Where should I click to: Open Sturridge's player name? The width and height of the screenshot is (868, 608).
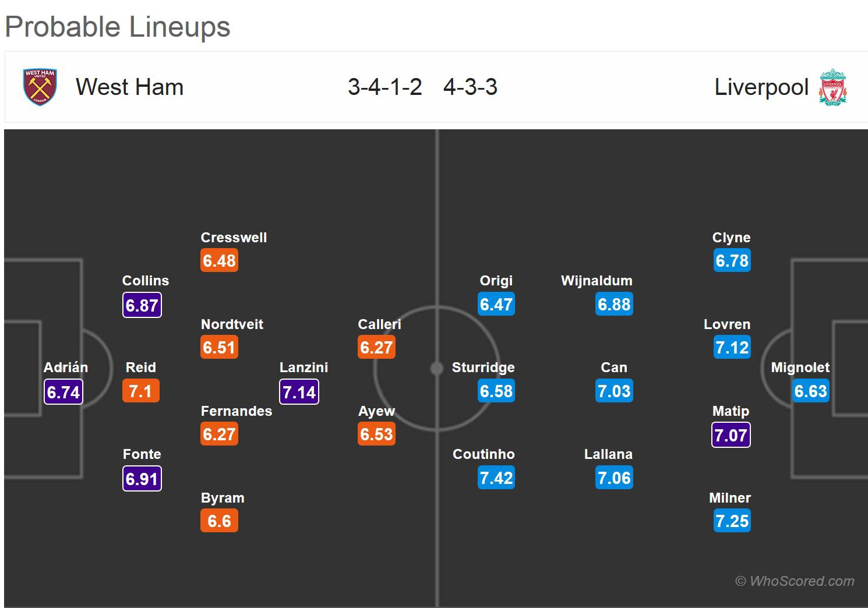point(483,367)
